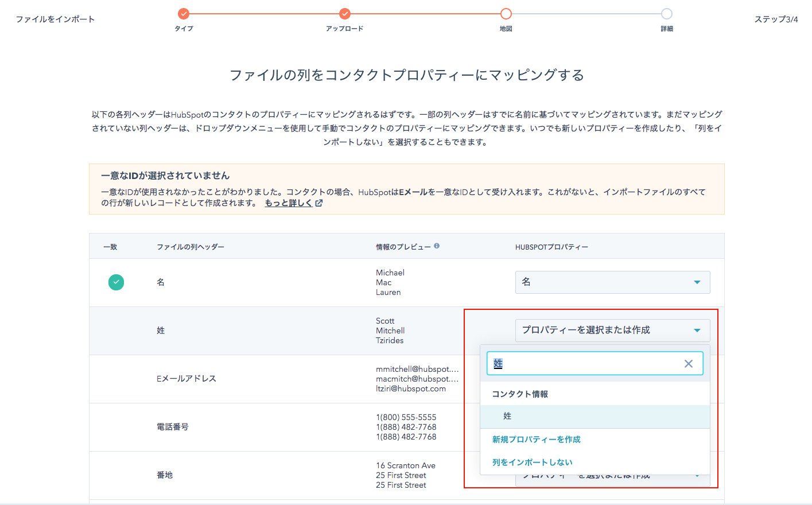Clear the property search with the X icon
812x505 pixels.
pos(689,364)
